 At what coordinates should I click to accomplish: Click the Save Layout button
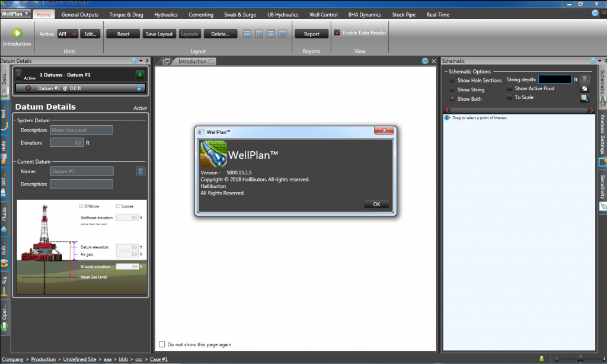[159, 34]
